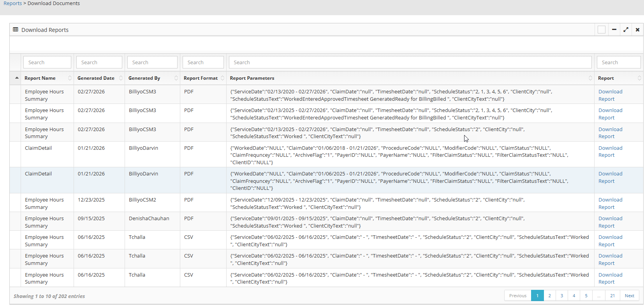Close the Download Reports panel
This screenshot has height=305, width=644.
tap(637, 30)
